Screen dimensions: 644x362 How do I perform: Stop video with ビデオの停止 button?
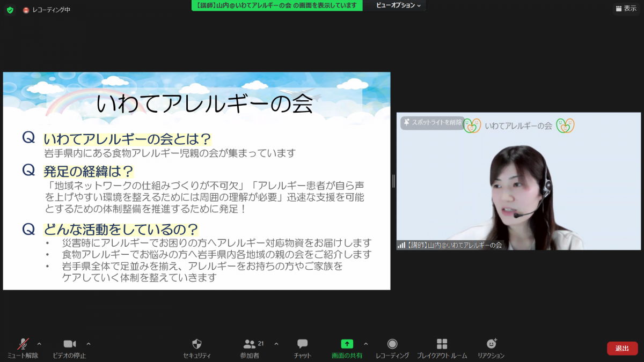(x=69, y=348)
